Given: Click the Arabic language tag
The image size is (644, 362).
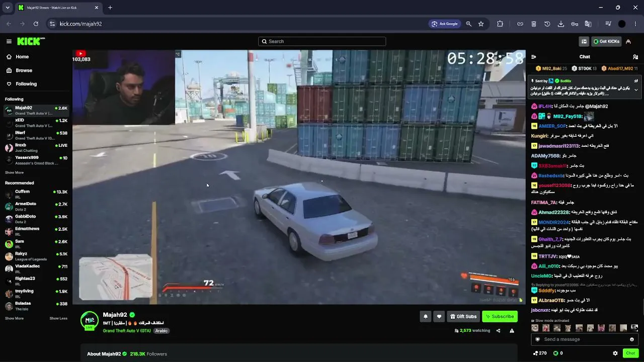Looking at the screenshot, I should [x=161, y=331].
